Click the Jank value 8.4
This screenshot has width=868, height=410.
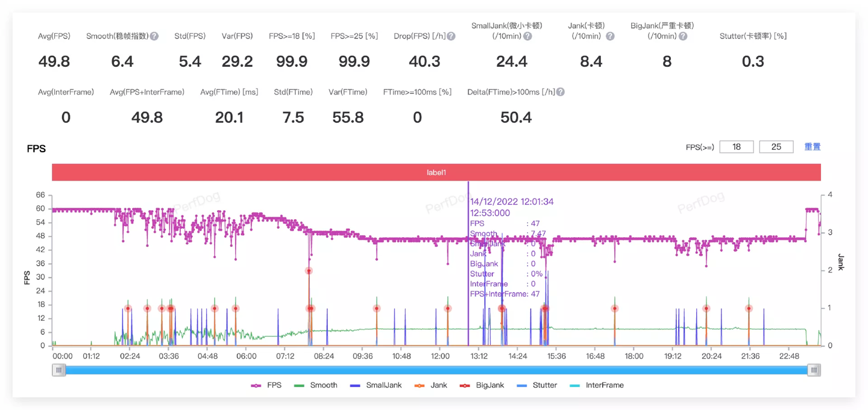[591, 61]
